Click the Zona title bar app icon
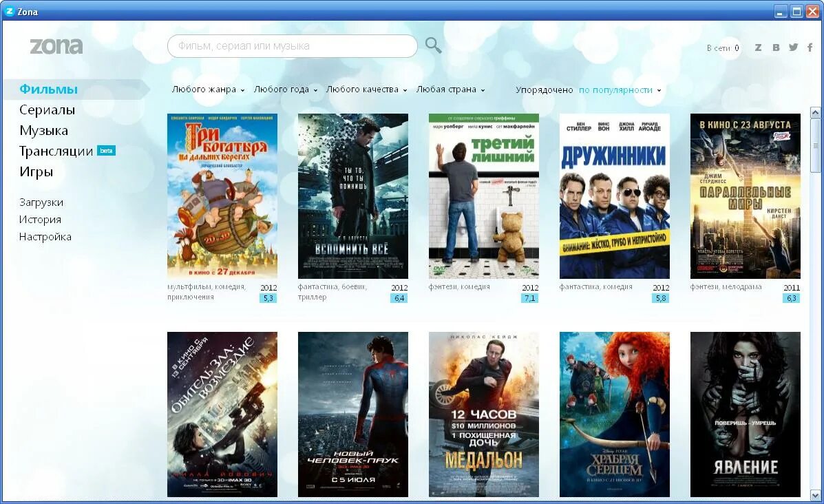 (10, 11)
